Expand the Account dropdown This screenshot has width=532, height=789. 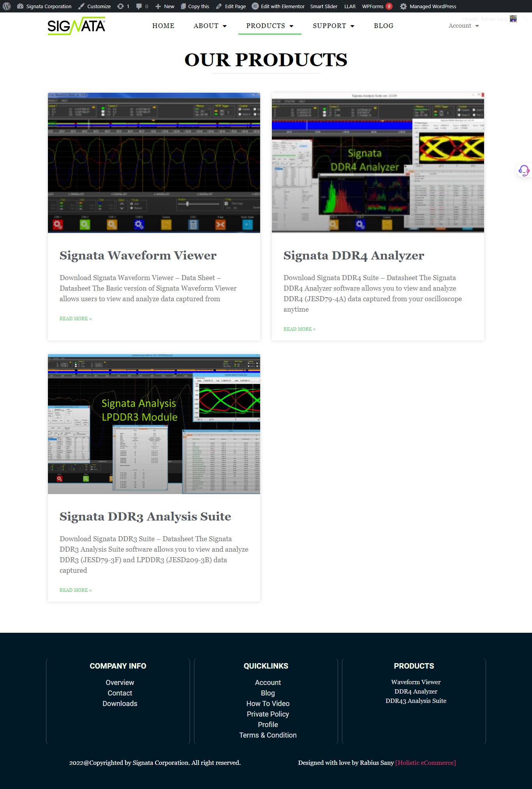pyautogui.click(x=463, y=26)
